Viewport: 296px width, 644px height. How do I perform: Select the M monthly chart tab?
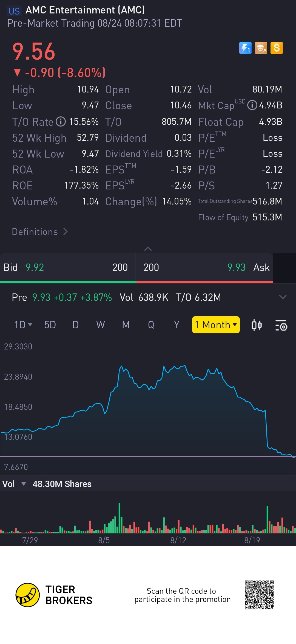tap(126, 325)
